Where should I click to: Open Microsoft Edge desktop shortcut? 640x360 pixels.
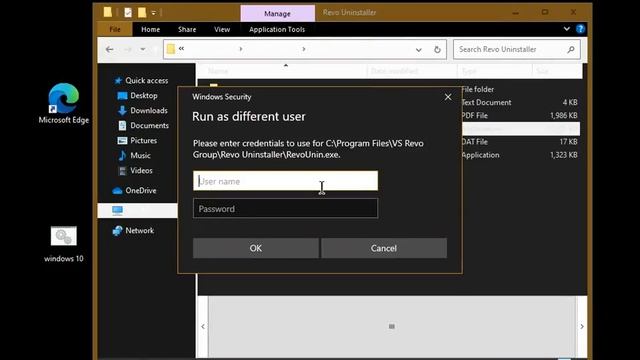point(64,103)
